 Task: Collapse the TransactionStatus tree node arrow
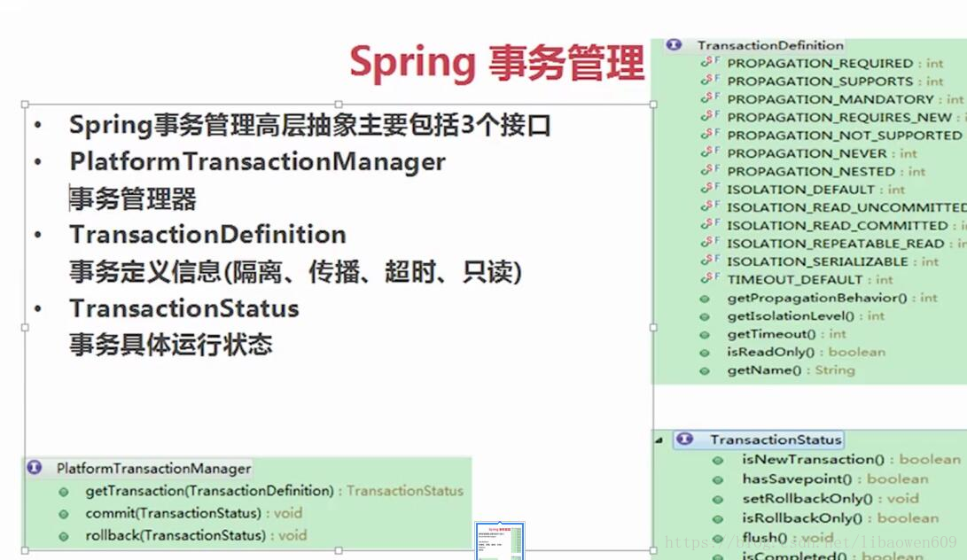pyautogui.click(x=659, y=439)
